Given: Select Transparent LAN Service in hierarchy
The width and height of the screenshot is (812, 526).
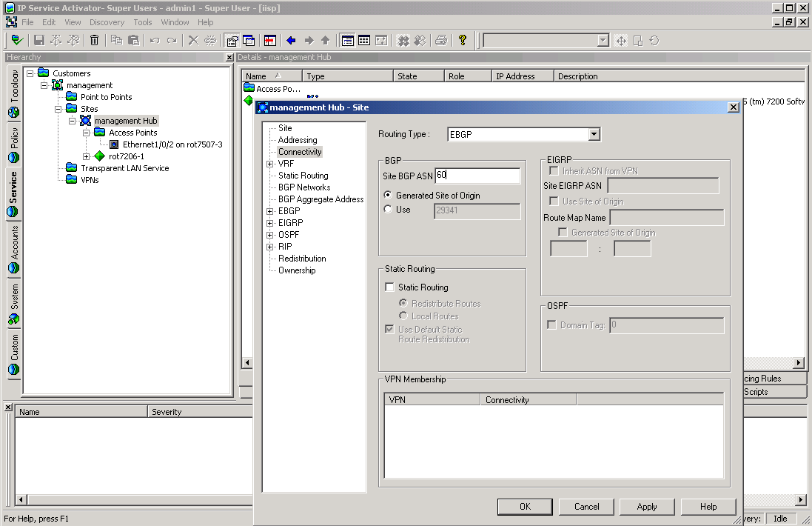Looking at the screenshot, I should click(x=125, y=168).
